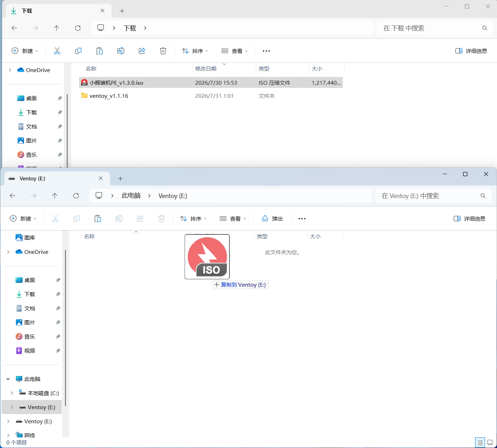Click Copy icon in 下载 window toolbar
This screenshot has height=448, width=497.
78,51
